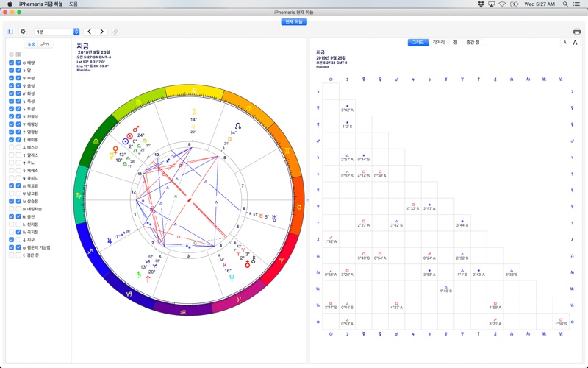Click the Part of Fortune glyph in wheel
This screenshot has height=368, width=588.
pyautogui.click(x=130, y=136)
